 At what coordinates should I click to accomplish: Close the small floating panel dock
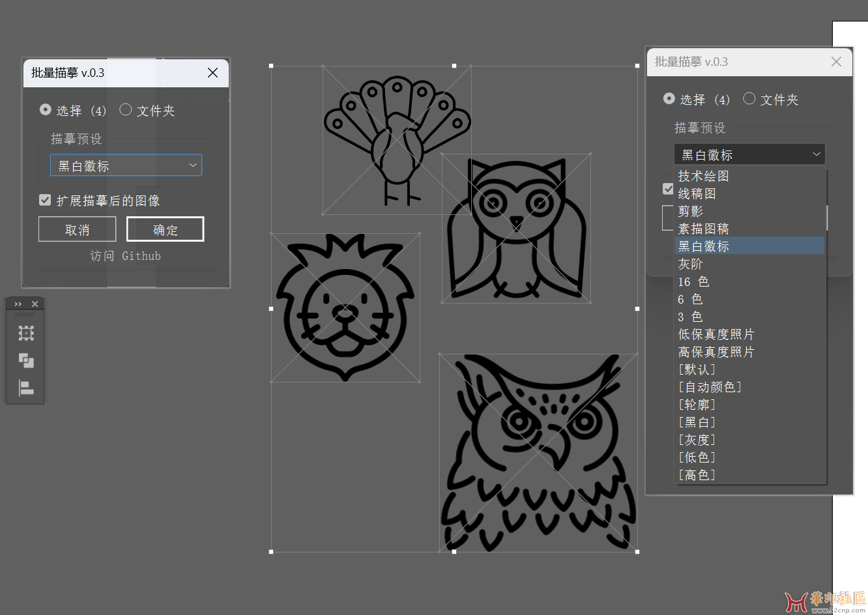pyautogui.click(x=35, y=304)
